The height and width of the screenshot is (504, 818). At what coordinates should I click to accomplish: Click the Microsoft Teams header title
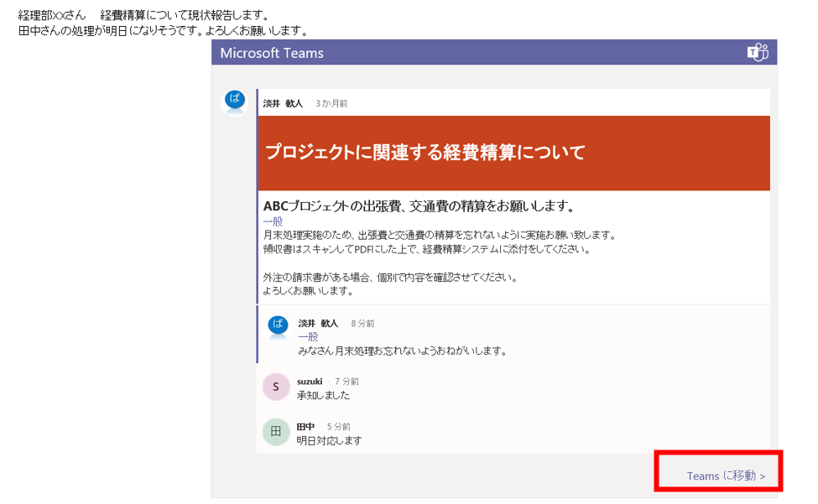click(272, 53)
